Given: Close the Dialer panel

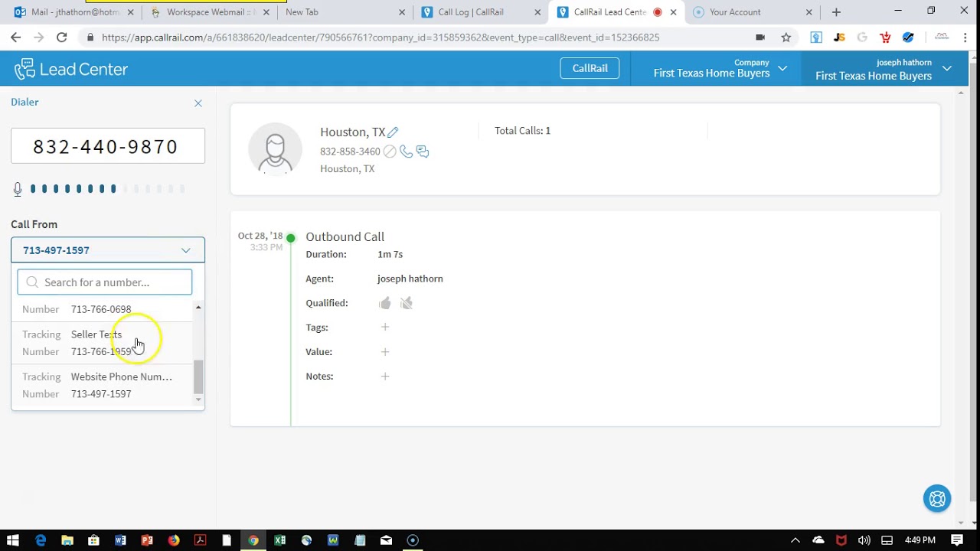Looking at the screenshot, I should click(198, 103).
